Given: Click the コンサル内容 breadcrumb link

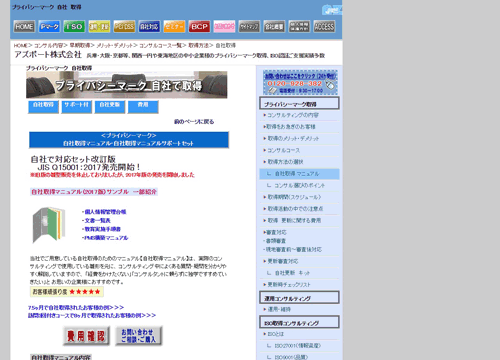Looking at the screenshot, I should [49, 45].
